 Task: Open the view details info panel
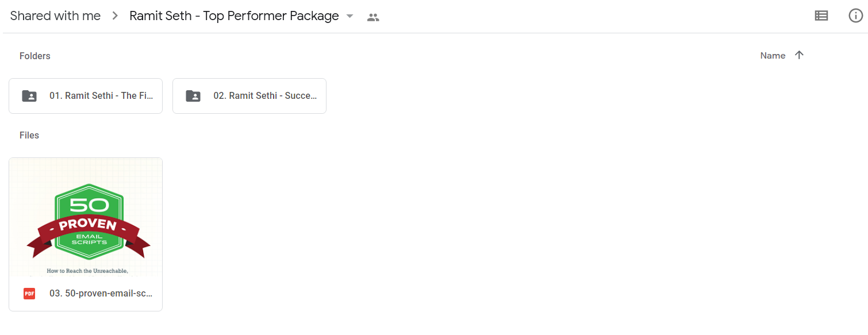pos(856,16)
